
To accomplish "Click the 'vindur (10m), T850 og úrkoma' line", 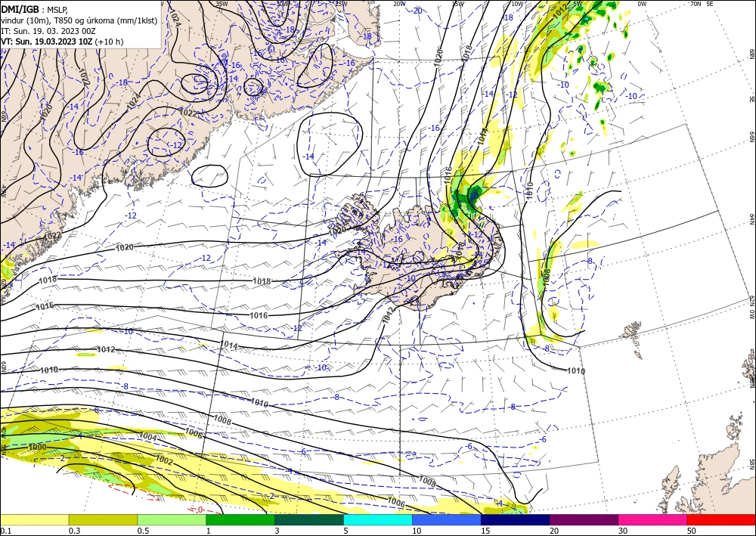I will click(79, 20).
